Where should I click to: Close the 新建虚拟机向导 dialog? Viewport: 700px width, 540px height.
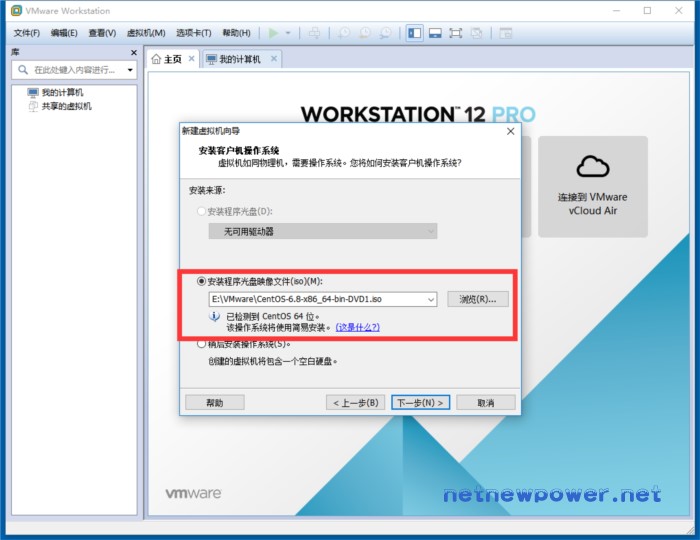[x=511, y=131]
